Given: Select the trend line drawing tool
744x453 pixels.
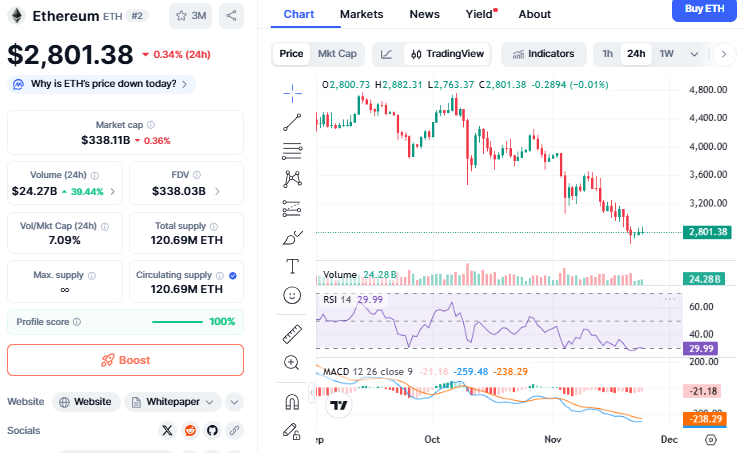Looking at the screenshot, I should pos(292,122).
